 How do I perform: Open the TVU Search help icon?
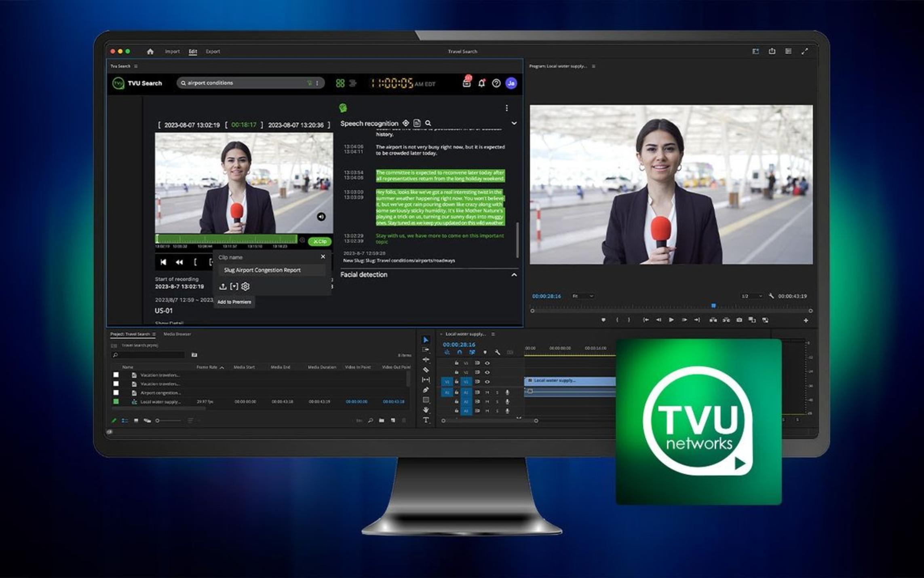click(x=496, y=83)
